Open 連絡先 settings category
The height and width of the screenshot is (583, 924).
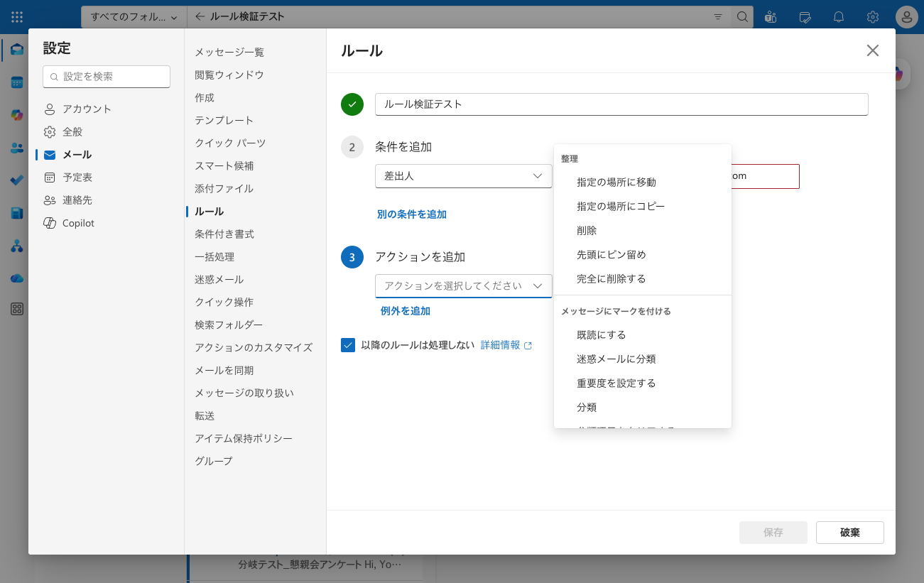(107, 200)
